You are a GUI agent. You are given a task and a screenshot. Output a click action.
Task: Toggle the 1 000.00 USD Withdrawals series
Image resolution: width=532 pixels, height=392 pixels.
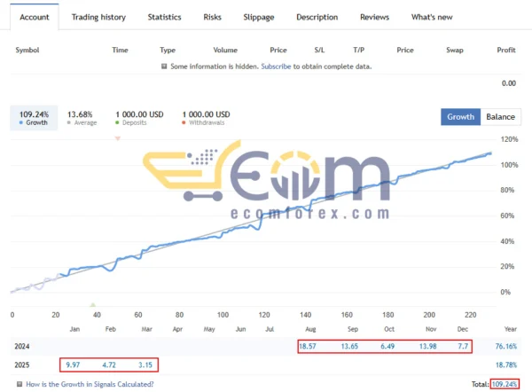pos(206,119)
